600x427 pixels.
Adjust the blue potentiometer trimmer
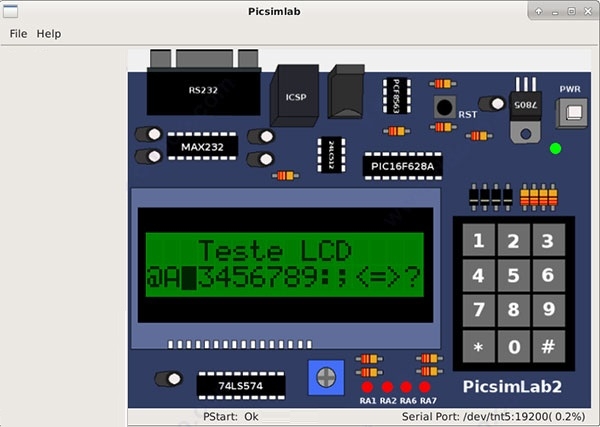coord(326,378)
